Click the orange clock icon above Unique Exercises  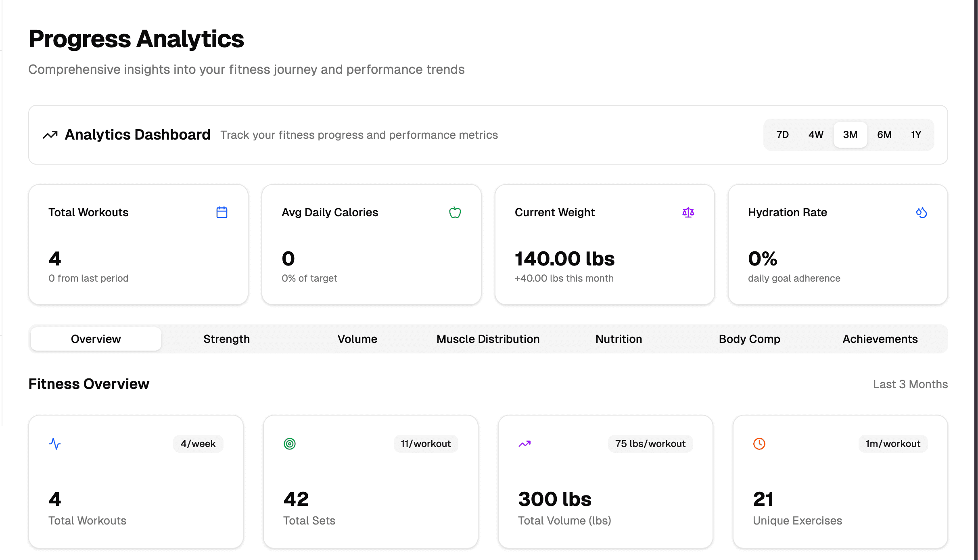(x=759, y=444)
